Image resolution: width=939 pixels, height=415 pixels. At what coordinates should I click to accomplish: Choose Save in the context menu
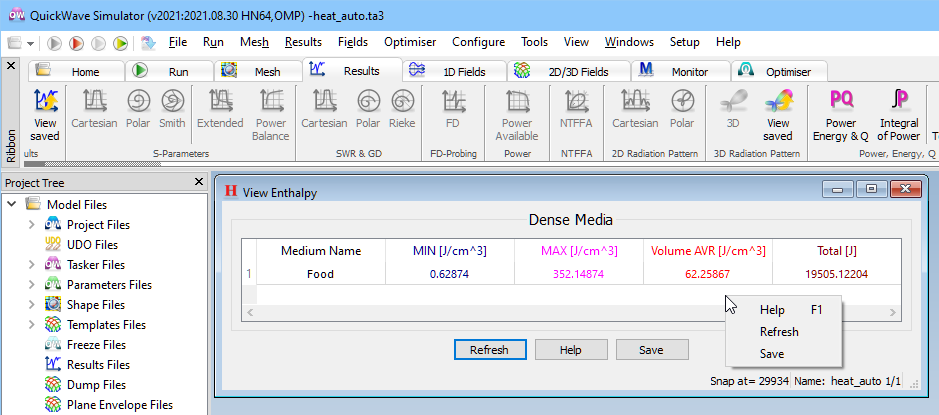pos(783,354)
